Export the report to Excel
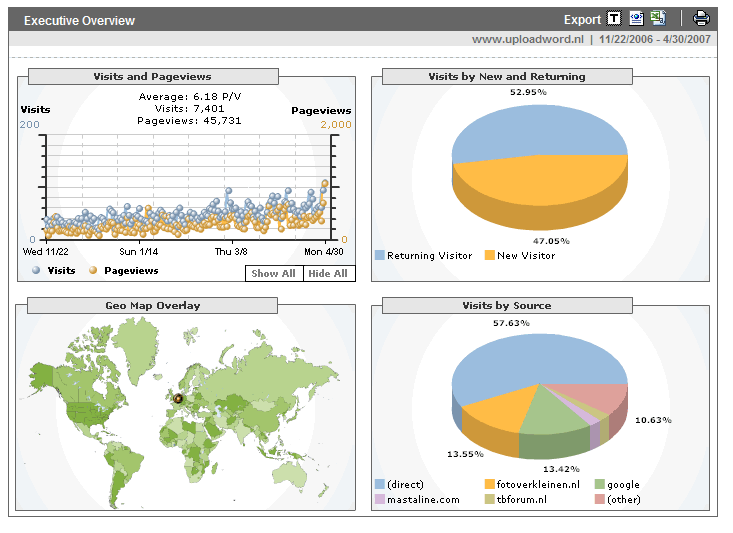This screenshot has width=733, height=533. coord(658,18)
